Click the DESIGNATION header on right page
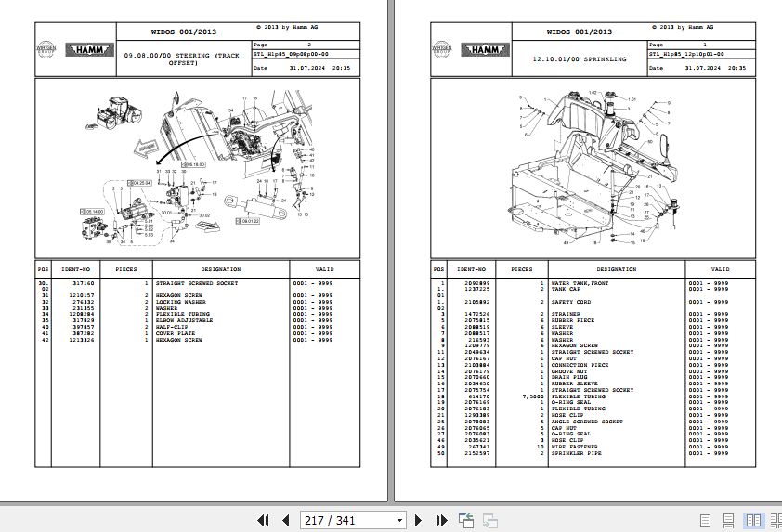Image resolution: width=782 pixels, height=532 pixels. click(617, 269)
